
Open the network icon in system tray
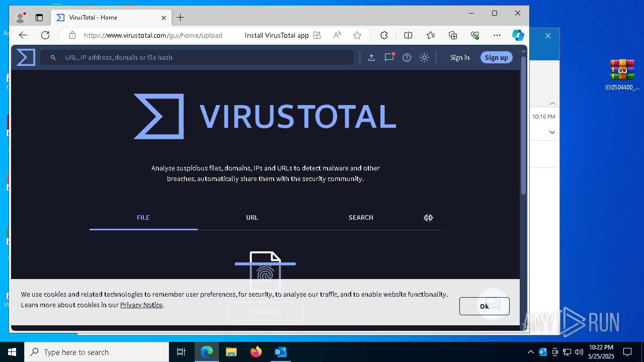point(567,352)
